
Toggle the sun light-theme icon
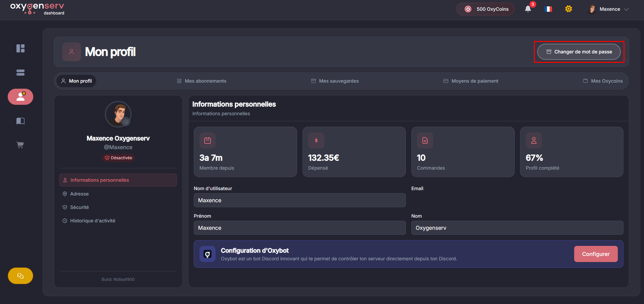pos(568,9)
